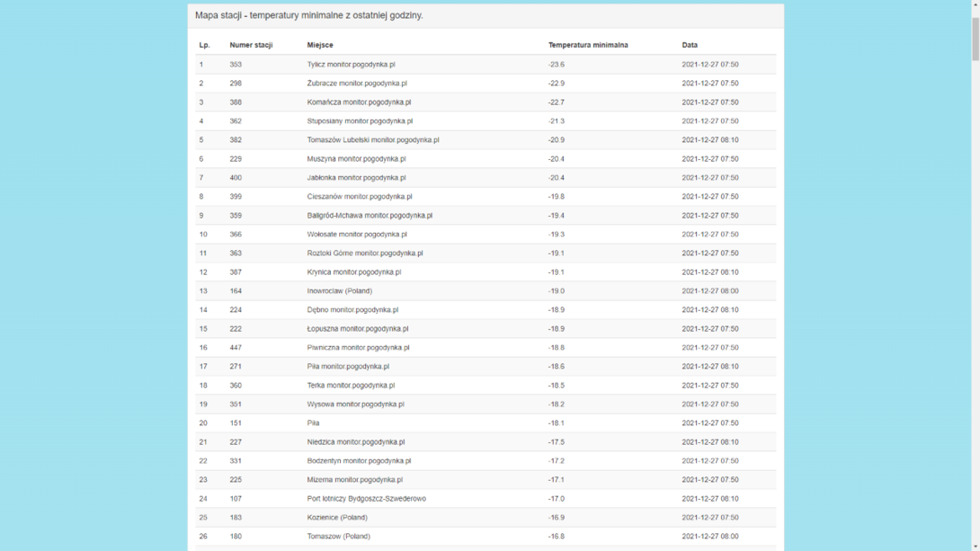Select the Niedzica monitor.pogodynka.pl cell
980x551 pixels.
coord(356,441)
